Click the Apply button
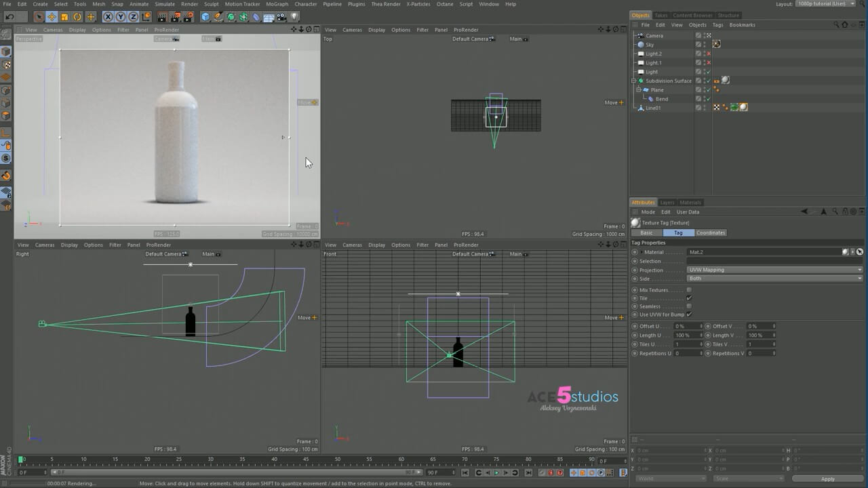This screenshot has width=868, height=488. coord(827,479)
